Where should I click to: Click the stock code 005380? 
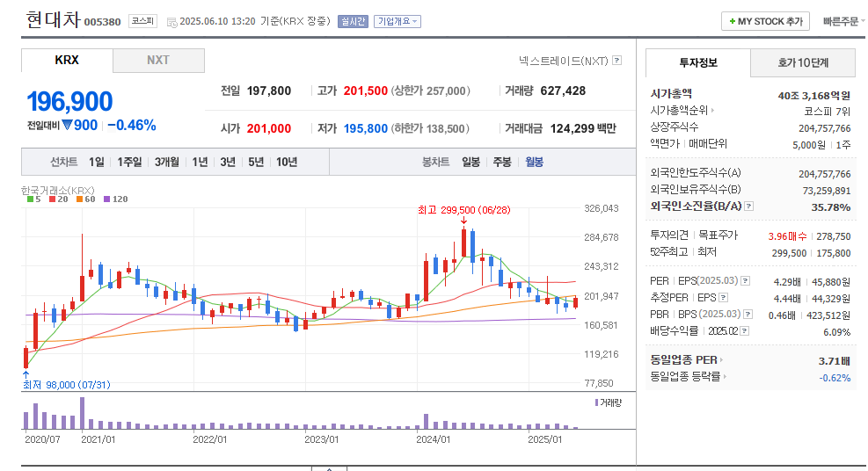pos(102,22)
